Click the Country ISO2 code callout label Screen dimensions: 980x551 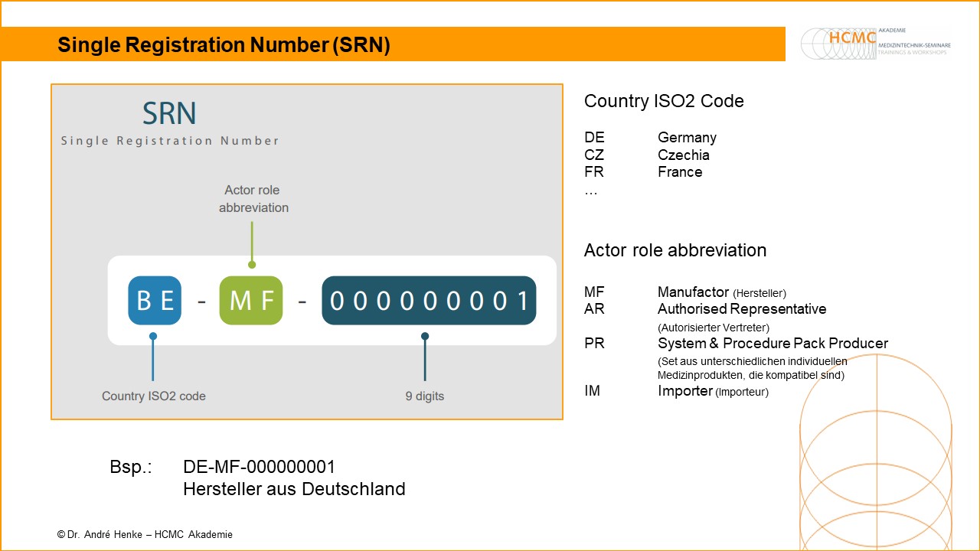point(153,396)
